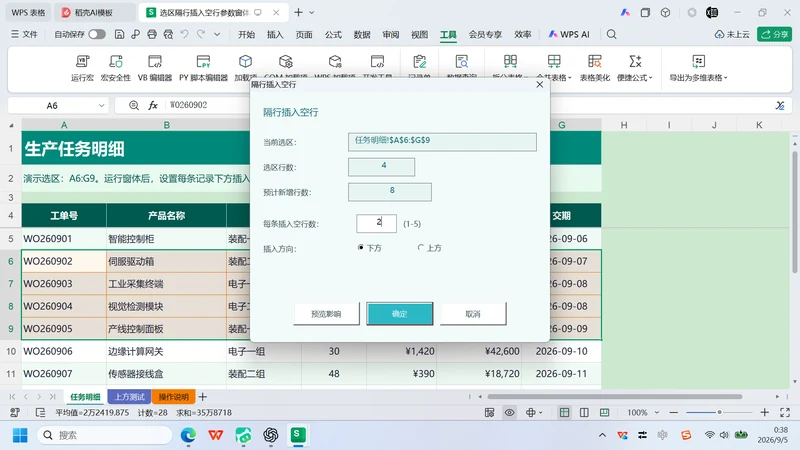The image size is (800, 450).
Task: Expand the Name Box dropdown arrow
Action: (x=102, y=106)
